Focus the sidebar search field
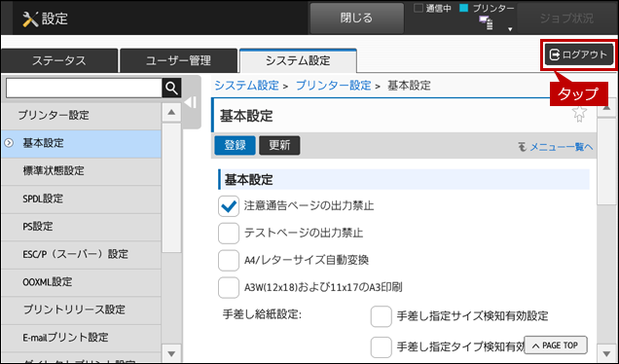Screen dimensions: 619x364 pyautogui.click(x=84, y=88)
